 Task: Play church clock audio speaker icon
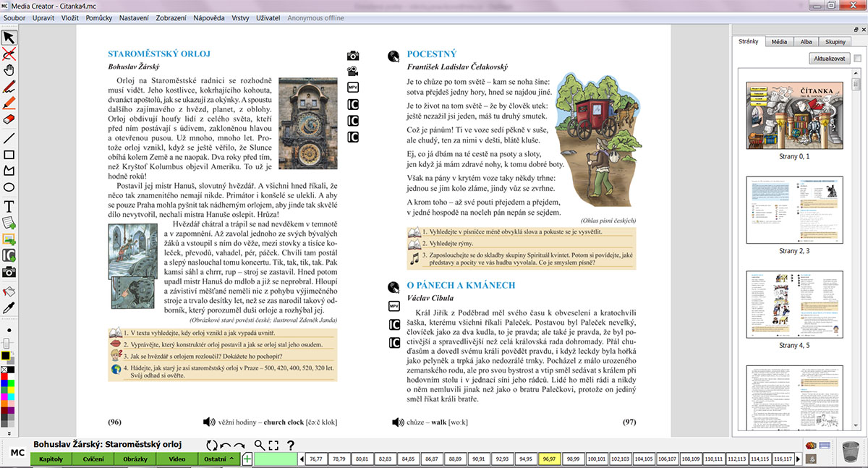point(209,422)
